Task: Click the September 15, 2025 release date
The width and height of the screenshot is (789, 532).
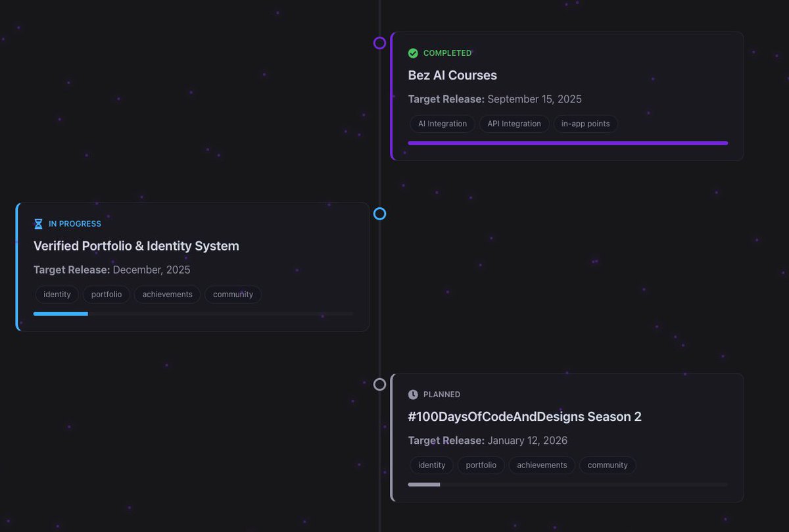Action: pyautogui.click(x=535, y=99)
